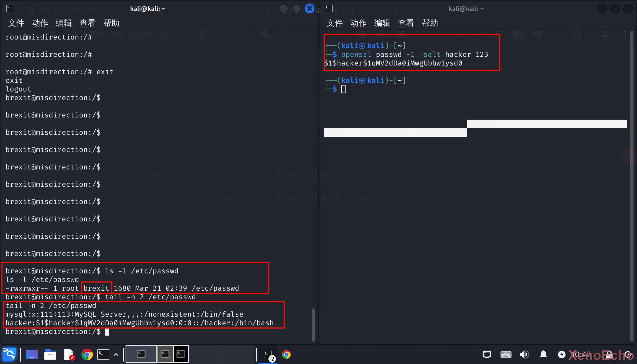Open Chrome from the panel launchers

coord(87,354)
